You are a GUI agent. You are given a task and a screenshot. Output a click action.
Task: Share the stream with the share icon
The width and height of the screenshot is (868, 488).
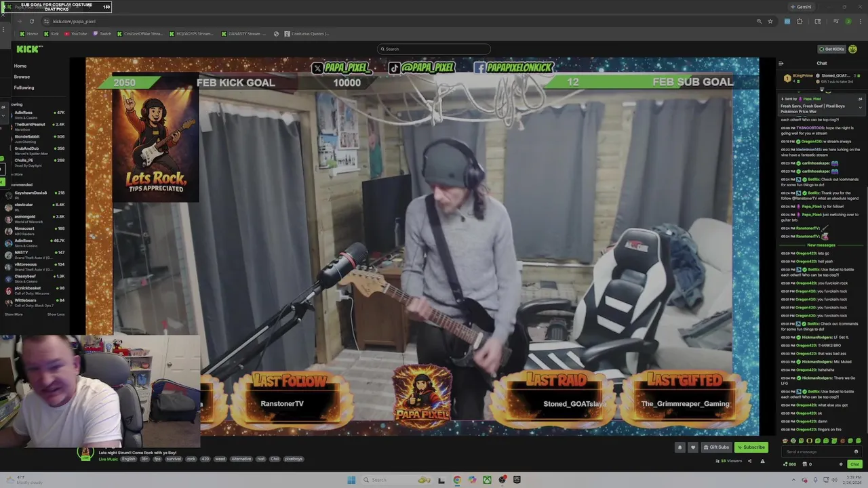click(749, 461)
